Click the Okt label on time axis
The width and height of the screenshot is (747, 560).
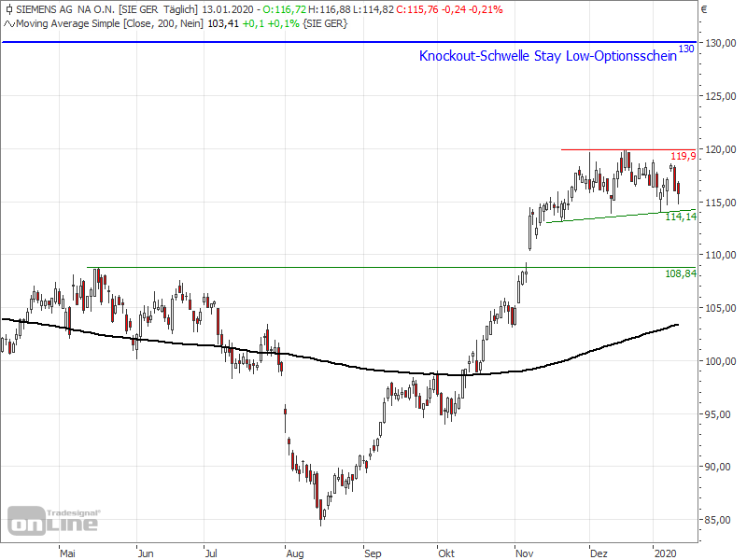pyautogui.click(x=446, y=553)
